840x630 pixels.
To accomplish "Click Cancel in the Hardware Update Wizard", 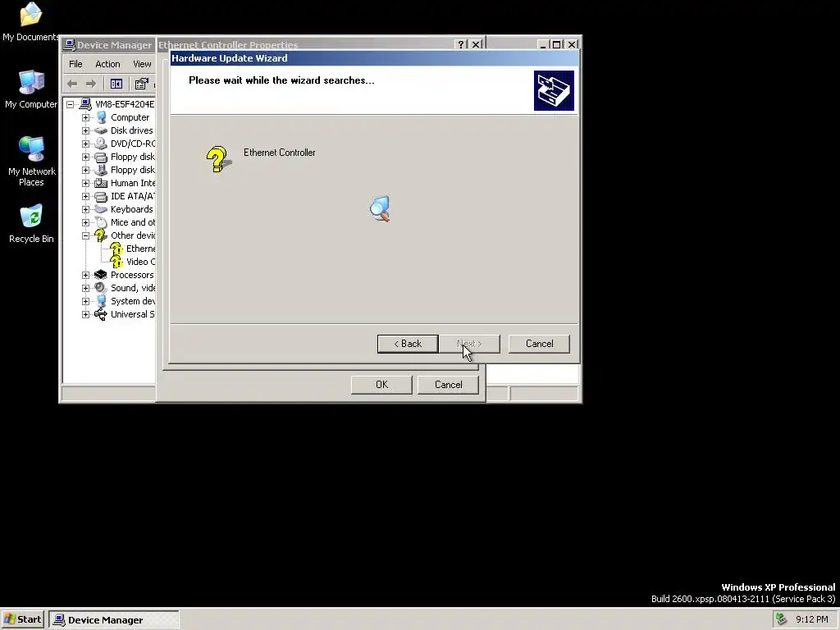I will pyautogui.click(x=539, y=344).
